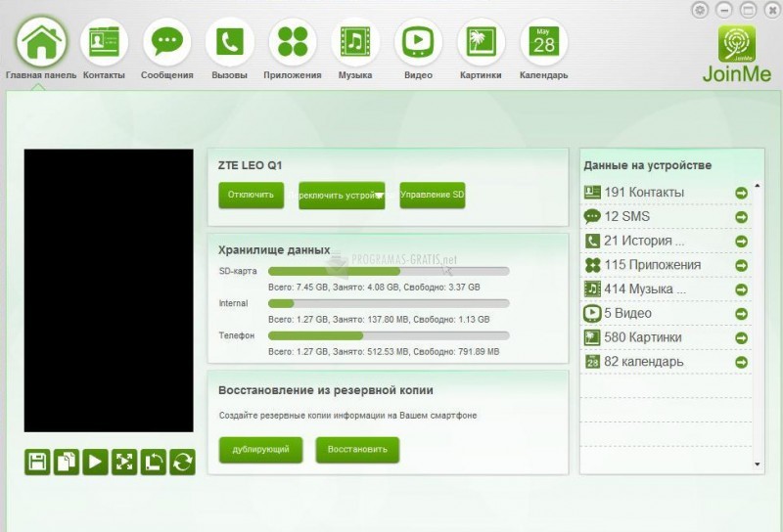
Task: Click the 414 Музыка text
Action: click(x=645, y=289)
